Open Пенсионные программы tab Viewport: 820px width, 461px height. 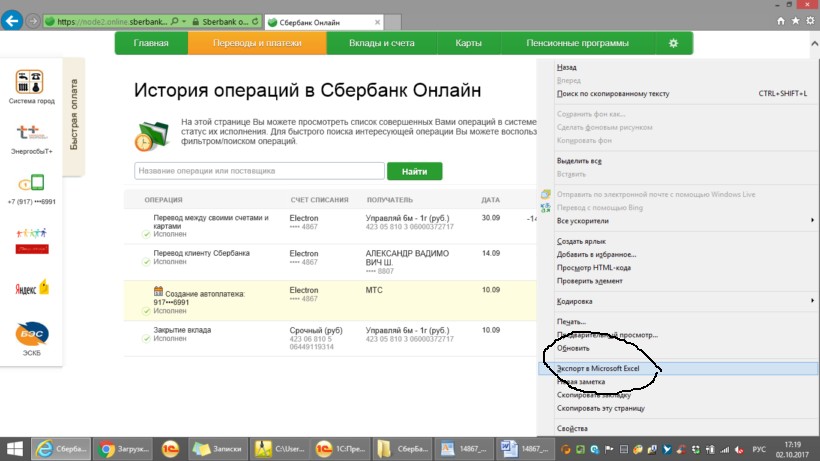click(577, 43)
